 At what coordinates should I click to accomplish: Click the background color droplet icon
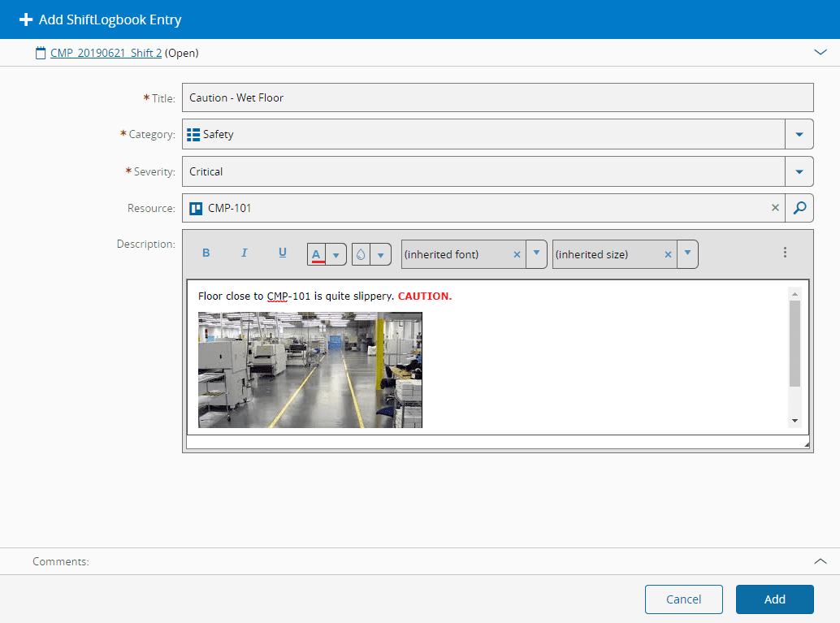click(x=361, y=254)
